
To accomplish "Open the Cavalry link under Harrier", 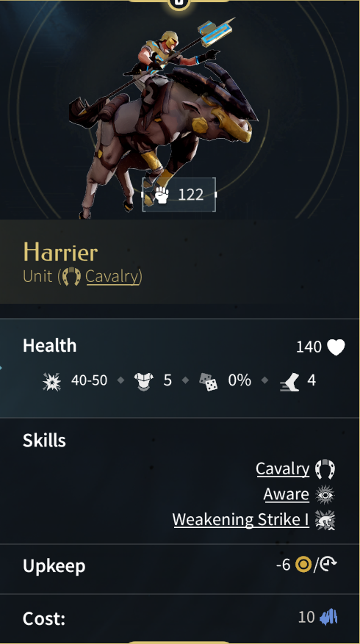I will coord(112,276).
